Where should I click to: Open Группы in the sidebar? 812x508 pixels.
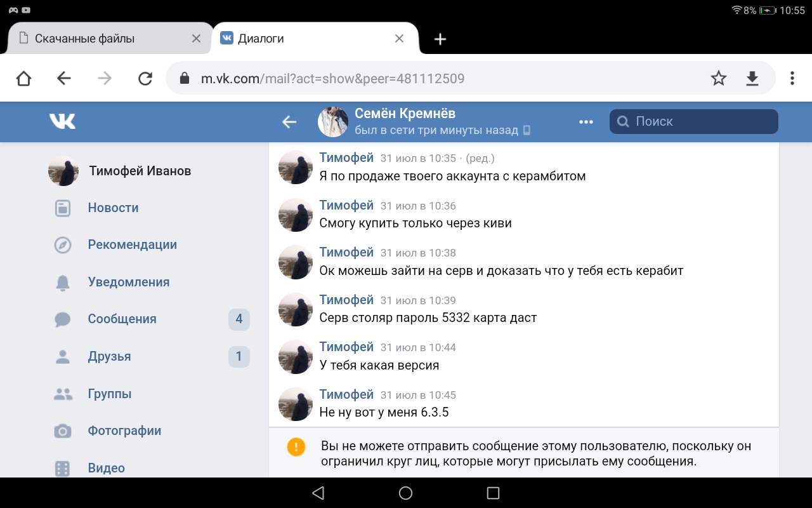110,394
